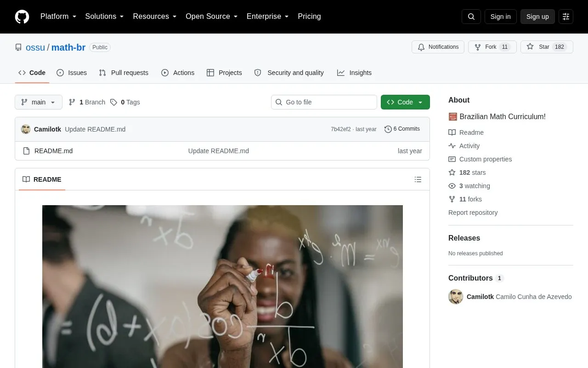Expand the Solutions menu
Screen dimensions: 588x368
tap(105, 17)
